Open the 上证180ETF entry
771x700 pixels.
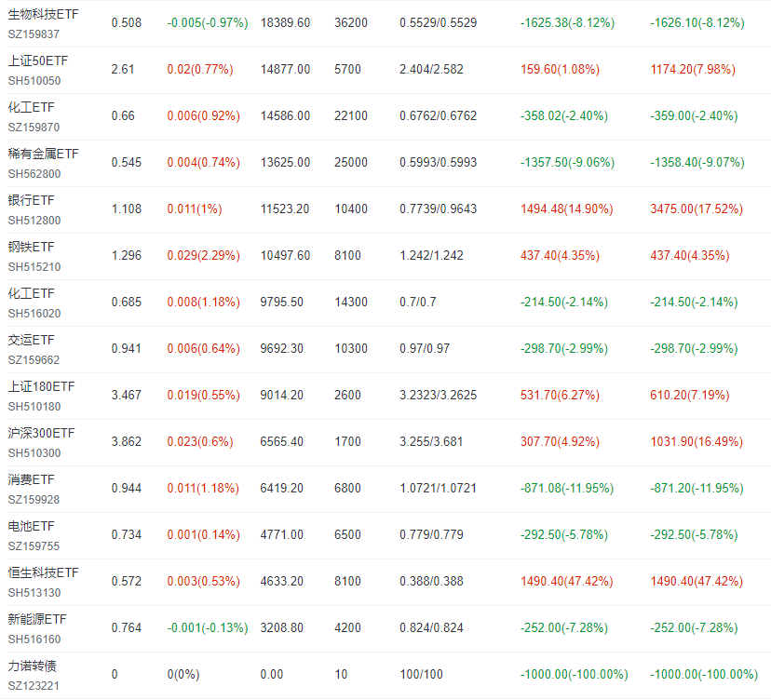41,387
